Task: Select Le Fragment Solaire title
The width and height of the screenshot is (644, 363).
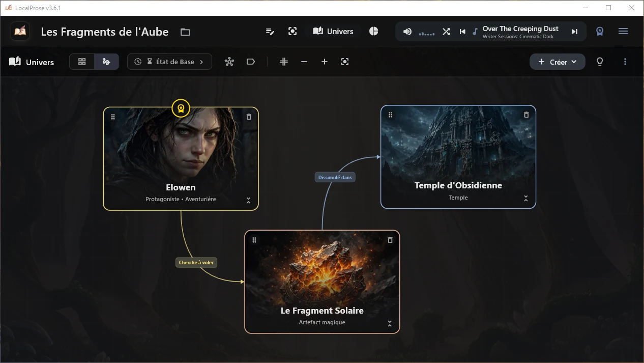Action: pyautogui.click(x=322, y=311)
